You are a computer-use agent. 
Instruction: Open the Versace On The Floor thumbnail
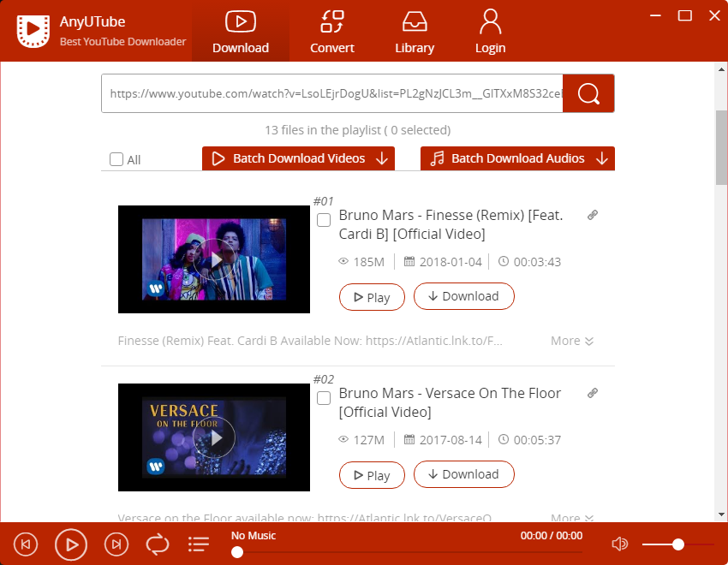coord(214,437)
